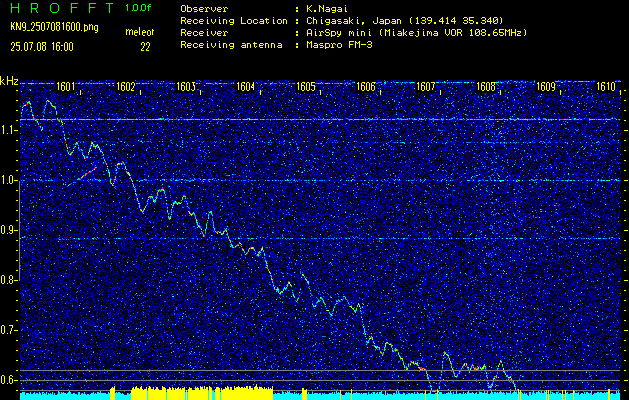Click the 1609 time axis marker
629x400 pixels.
[546, 86]
